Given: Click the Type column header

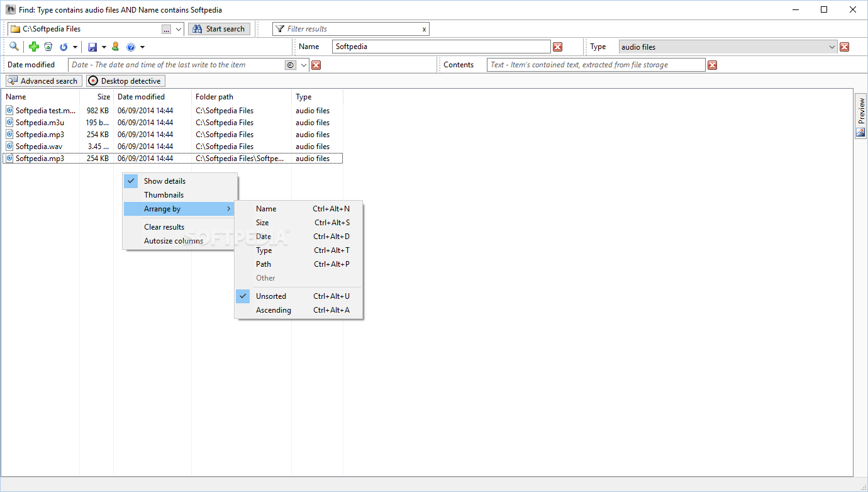Looking at the screenshot, I should coord(317,97).
